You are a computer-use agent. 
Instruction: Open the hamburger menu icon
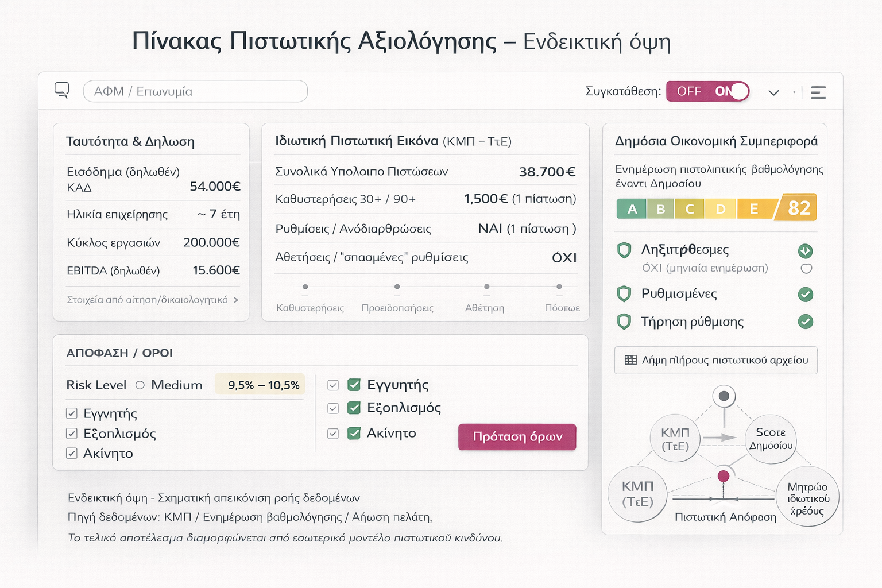[818, 92]
